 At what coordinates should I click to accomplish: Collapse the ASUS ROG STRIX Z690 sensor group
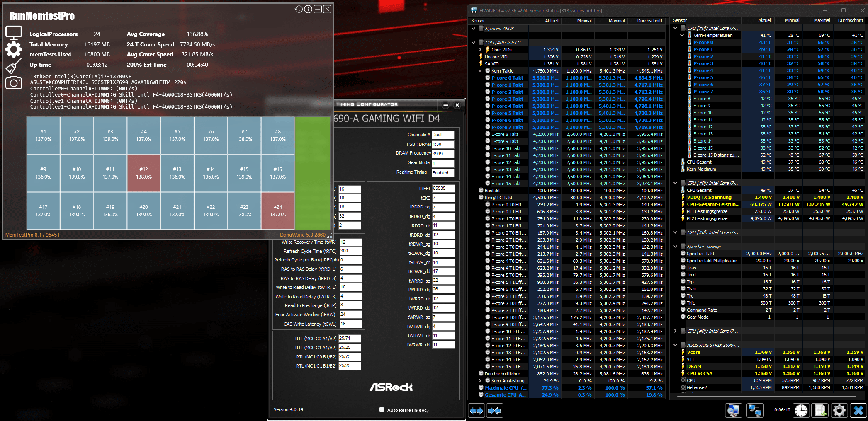pyautogui.click(x=676, y=345)
